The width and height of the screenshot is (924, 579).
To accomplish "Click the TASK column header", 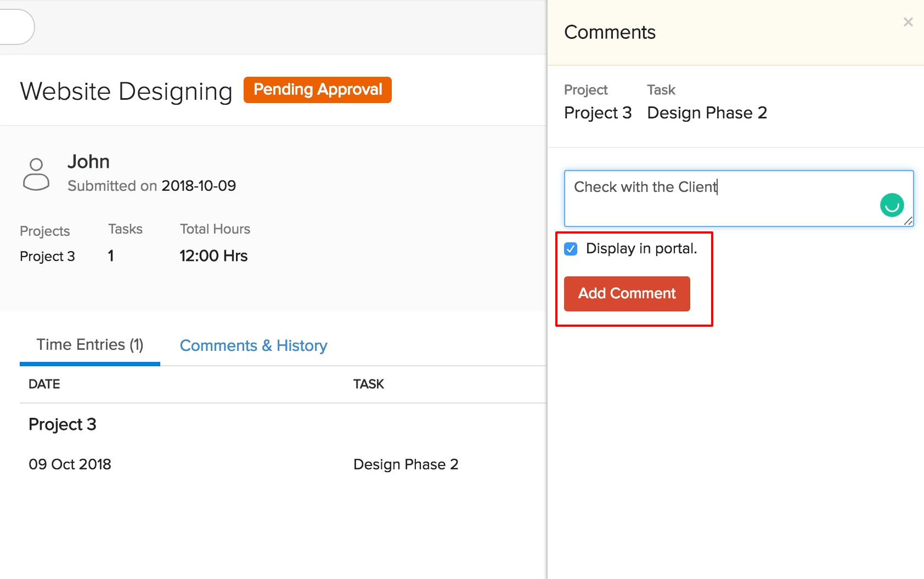I will [368, 384].
